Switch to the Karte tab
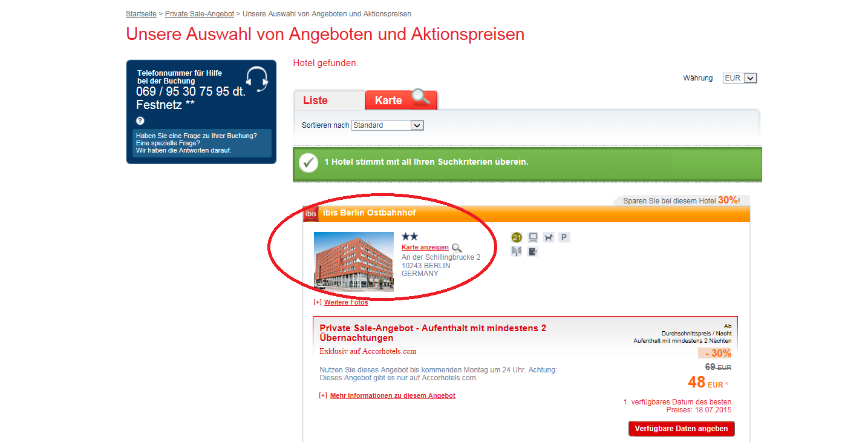 point(401,101)
